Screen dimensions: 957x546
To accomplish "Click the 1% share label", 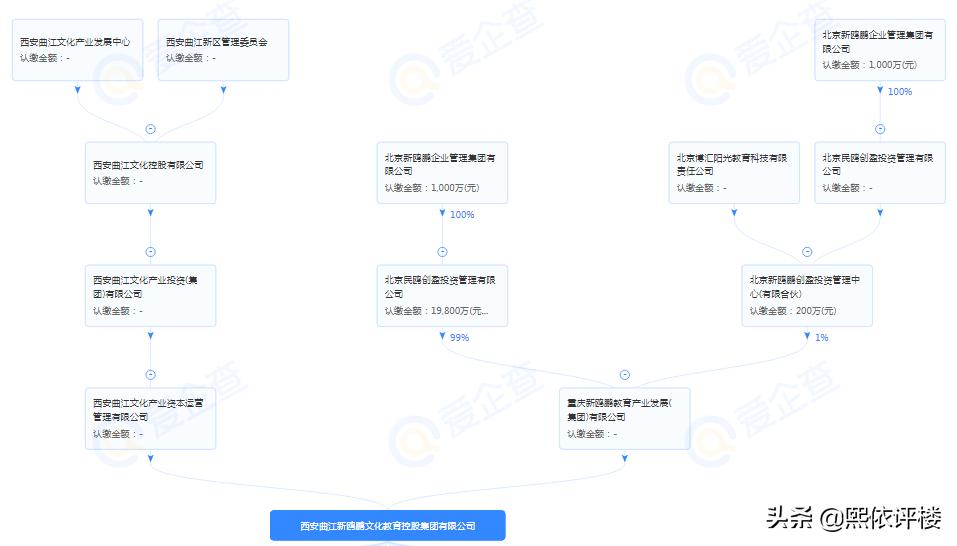I will point(822,337).
